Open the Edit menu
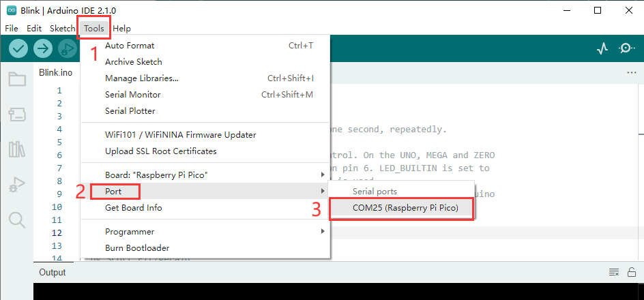Image resolution: width=644 pixels, height=300 pixels. 34,29
